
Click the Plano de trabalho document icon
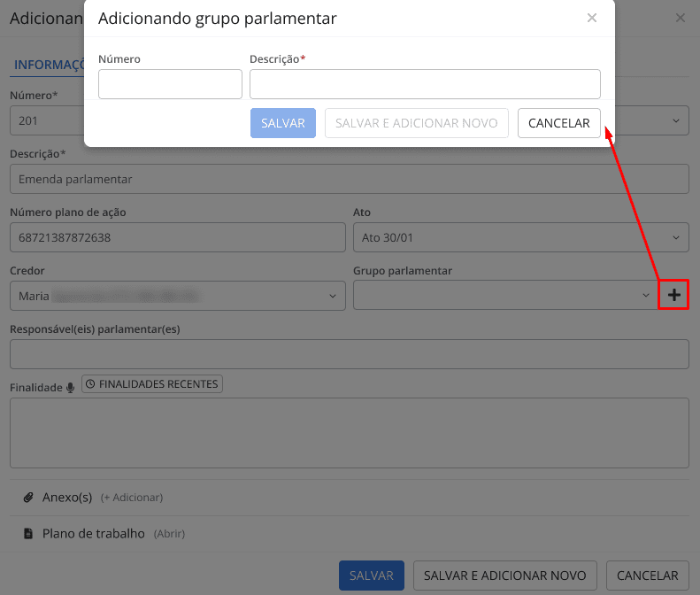click(x=27, y=534)
